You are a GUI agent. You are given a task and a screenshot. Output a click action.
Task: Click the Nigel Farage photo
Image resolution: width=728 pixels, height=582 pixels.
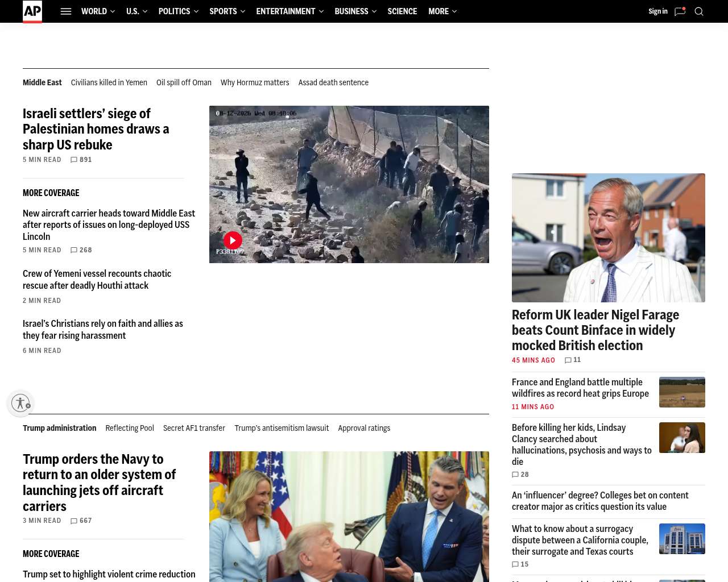609,238
